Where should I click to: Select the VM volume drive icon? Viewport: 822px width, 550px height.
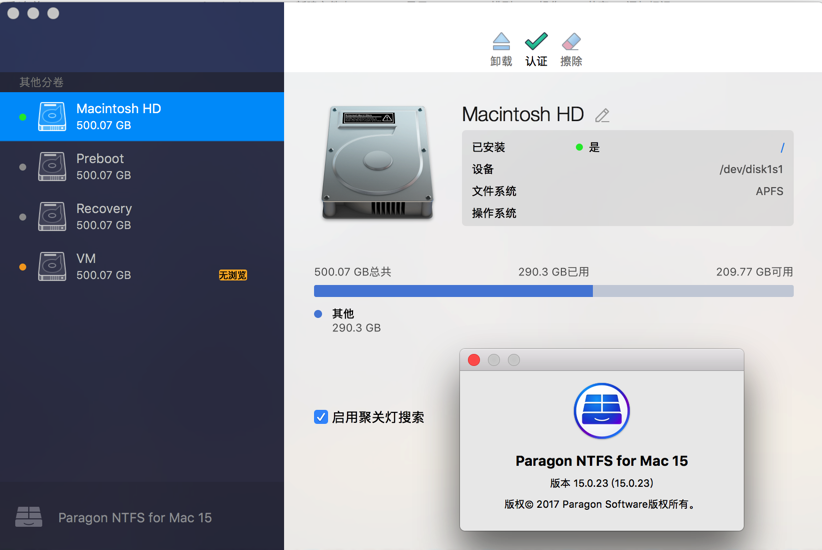(x=52, y=266)
